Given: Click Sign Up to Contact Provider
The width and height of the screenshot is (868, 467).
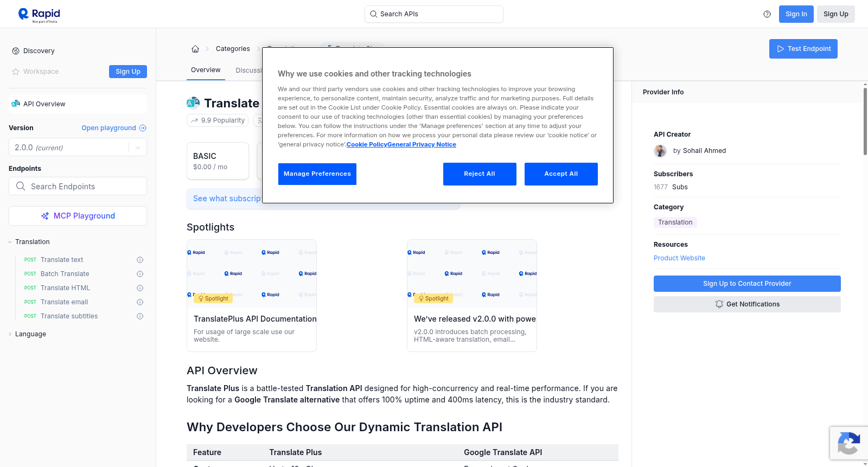Looking at the screenshot, I should 747,284.
